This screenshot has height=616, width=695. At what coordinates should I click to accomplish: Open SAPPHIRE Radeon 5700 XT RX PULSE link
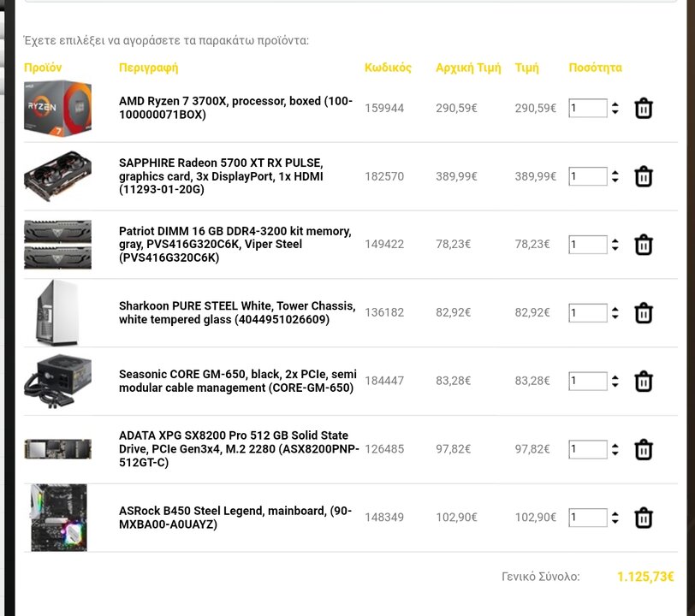click(x=221, y=176)
